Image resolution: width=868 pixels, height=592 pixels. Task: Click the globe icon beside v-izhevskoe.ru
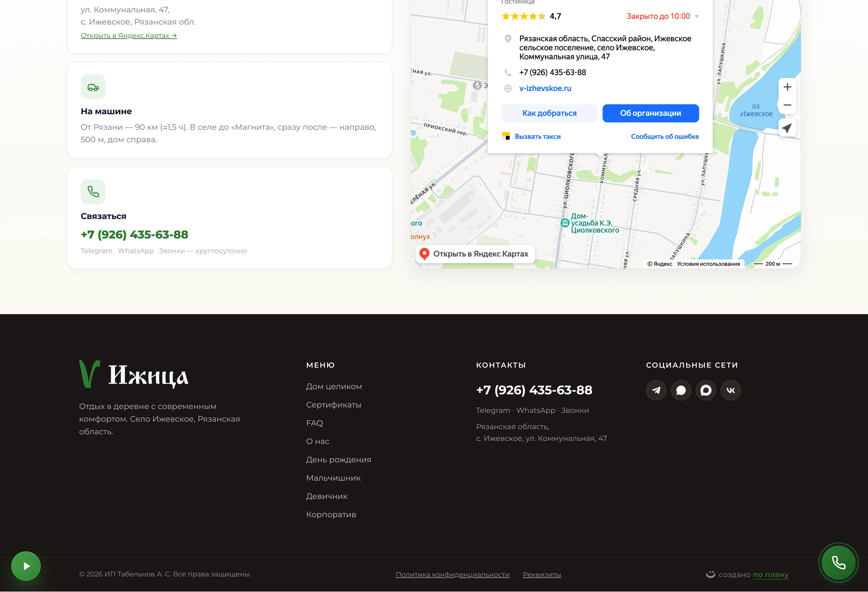[x=508, y=89]
